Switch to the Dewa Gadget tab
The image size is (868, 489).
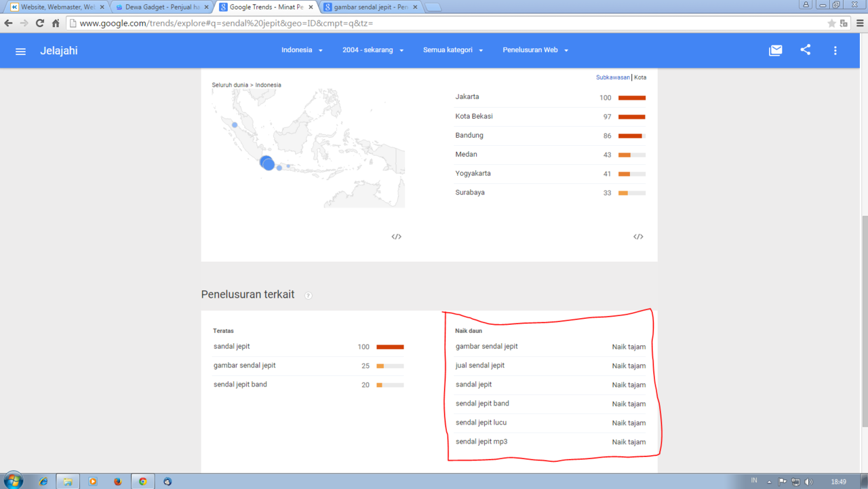[161, 7]
